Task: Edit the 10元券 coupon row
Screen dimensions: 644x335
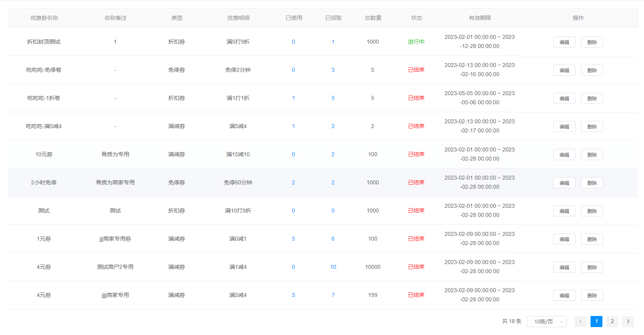Action: tap(564, 155)
